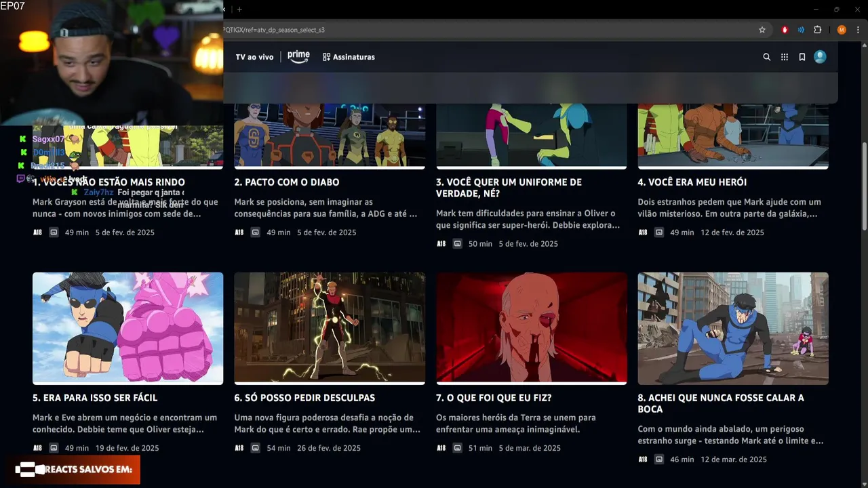Open episode title 7. O QUE FOI QUE EU FIZ?
The height and width of the screenshot is (488, 868).
(494, 398)
